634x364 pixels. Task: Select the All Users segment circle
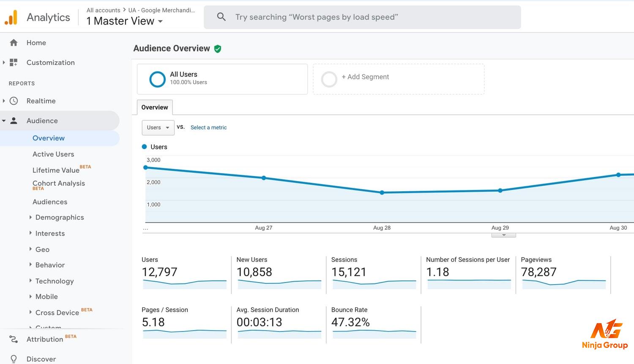[157, 79]
